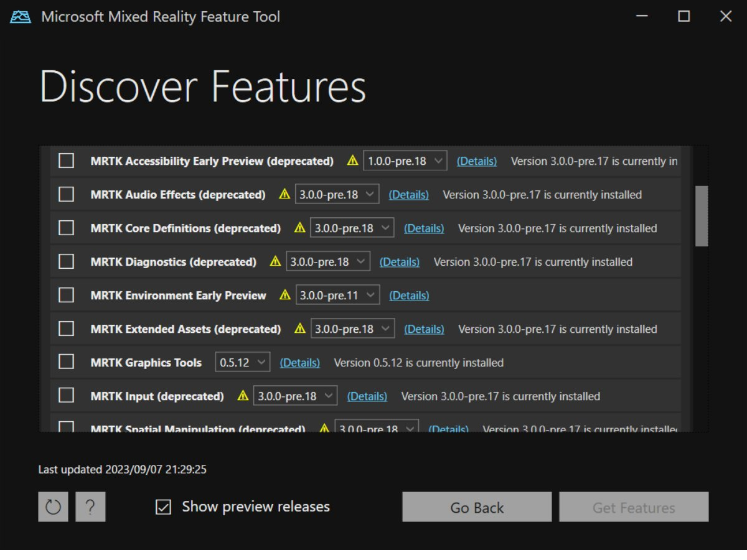The width and height of the screenshot is (747, 560).
Task: Open Details link for MRTK Input
Action: click(x=367, y=396)
